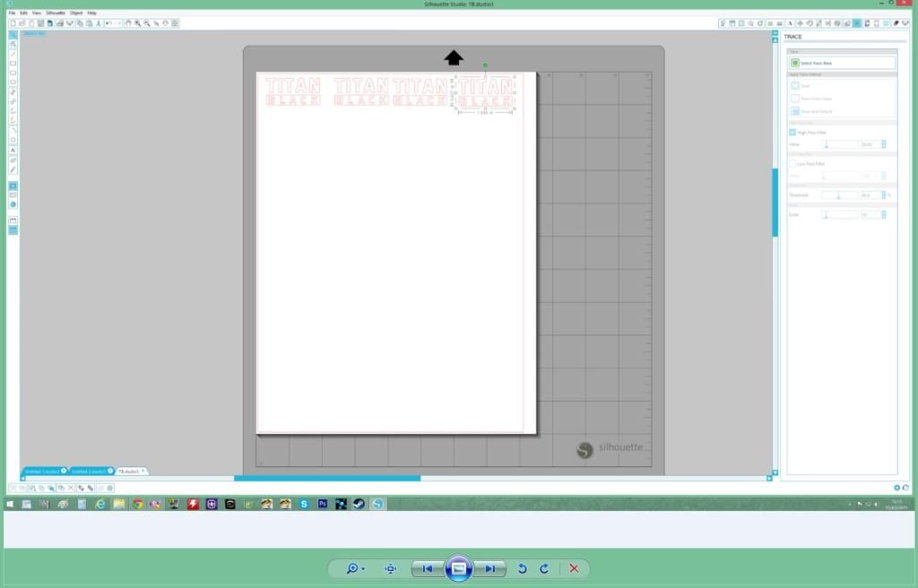
Task: Undo the last action
Action: [108, 23]
